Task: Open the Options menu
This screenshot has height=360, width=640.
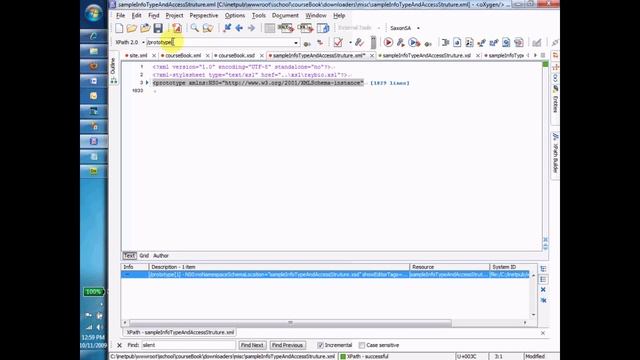Action: [x=235, y=16]
